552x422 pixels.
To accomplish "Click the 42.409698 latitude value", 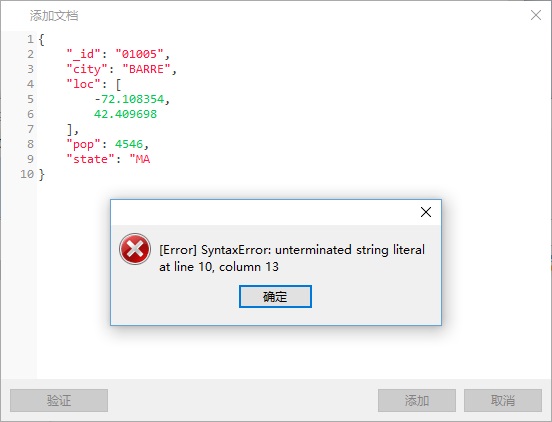I will (x=125, y=114).
